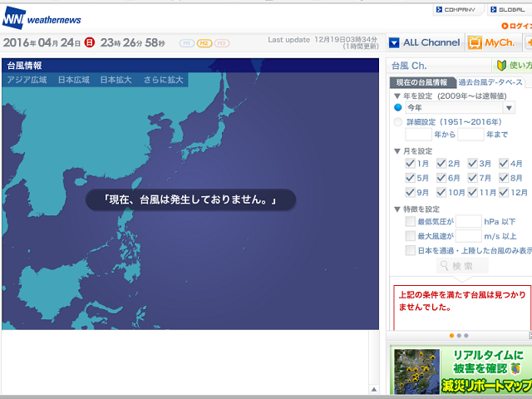Uncheck the 3月 checkbox

tap(472, 164)
